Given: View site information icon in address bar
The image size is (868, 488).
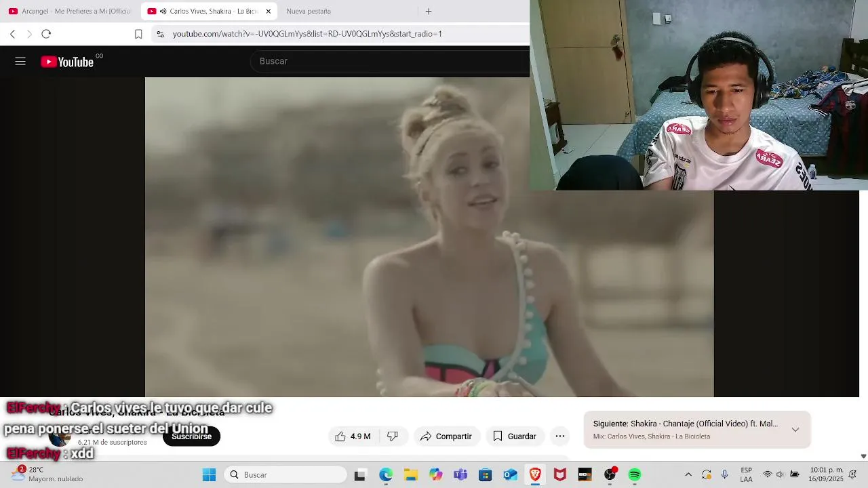Looking at the screenshot, I should coord(159,34).
